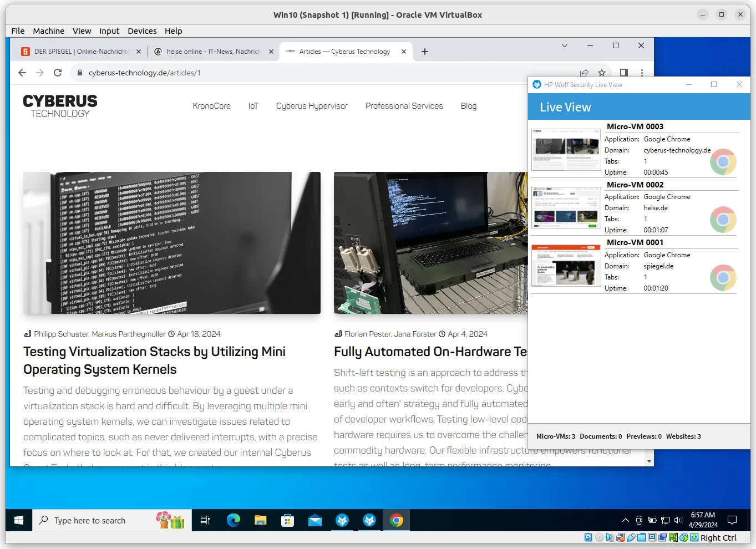Open the browser tabs search chevron
The height and width of the screenshot is (549, 756).
(564, 45)
